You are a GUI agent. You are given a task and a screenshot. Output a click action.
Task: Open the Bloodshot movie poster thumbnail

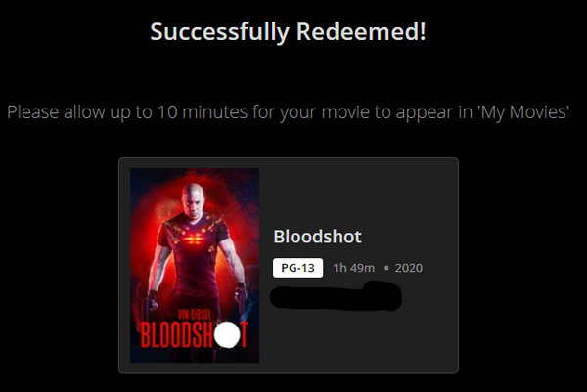click(195, 265)
